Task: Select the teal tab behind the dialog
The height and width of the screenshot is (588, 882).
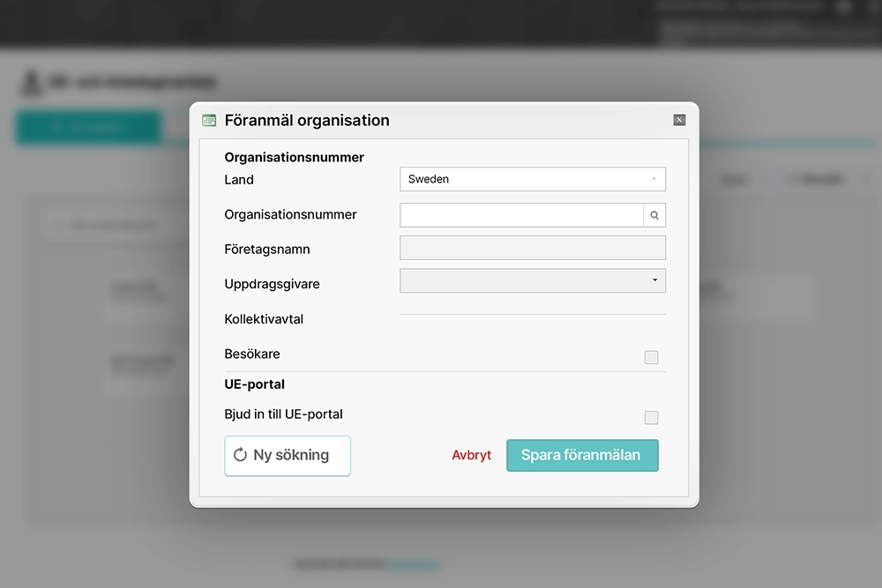Action: pos(88,127)
